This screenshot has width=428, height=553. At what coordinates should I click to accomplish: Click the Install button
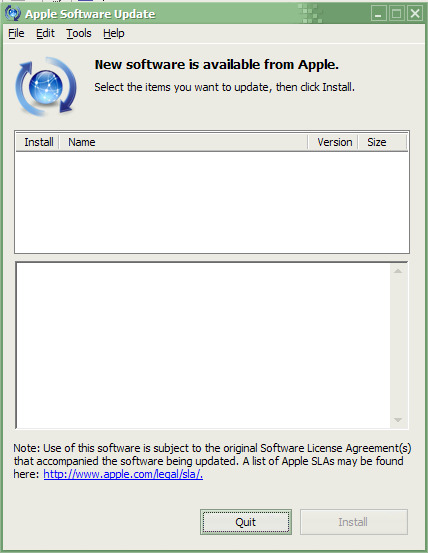pyautogui.click(x=354, y=522)
